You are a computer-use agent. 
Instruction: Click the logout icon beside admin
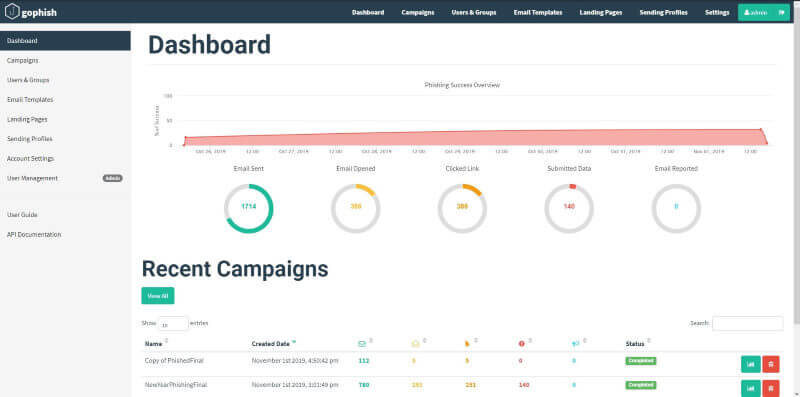(x=782, y=12)
